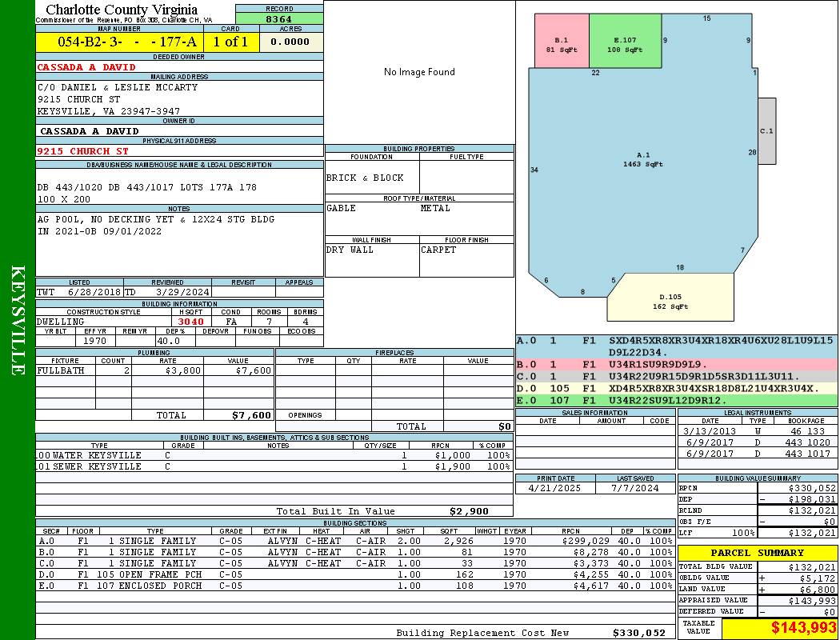Click gray C.1 sketch section

point(766,130)
